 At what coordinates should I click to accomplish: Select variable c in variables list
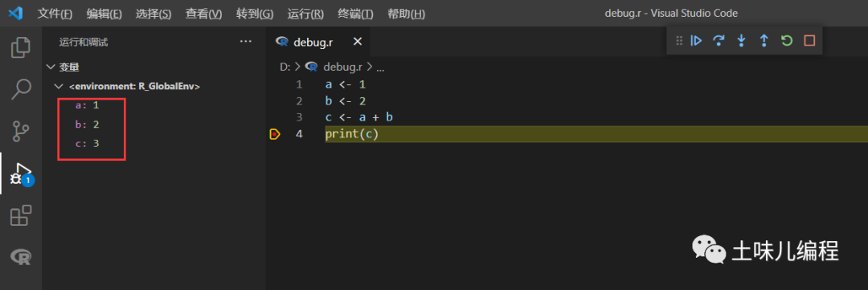[x=87, y=143]
